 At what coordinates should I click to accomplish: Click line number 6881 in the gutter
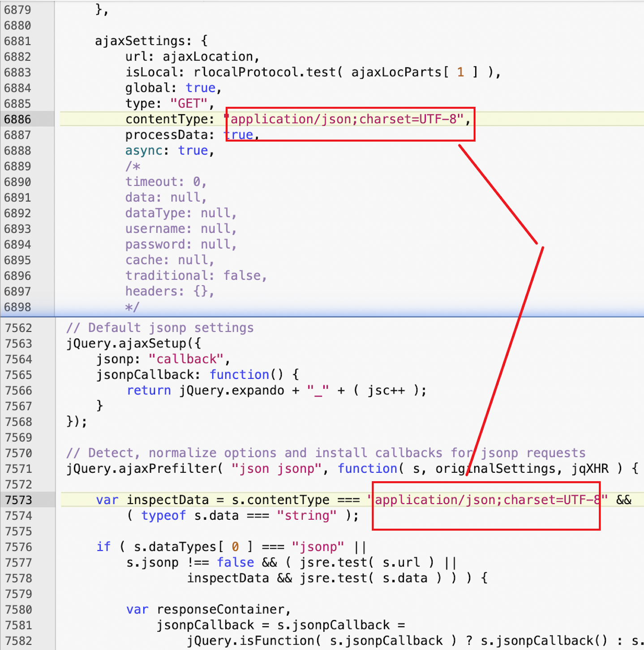[18, 41]
